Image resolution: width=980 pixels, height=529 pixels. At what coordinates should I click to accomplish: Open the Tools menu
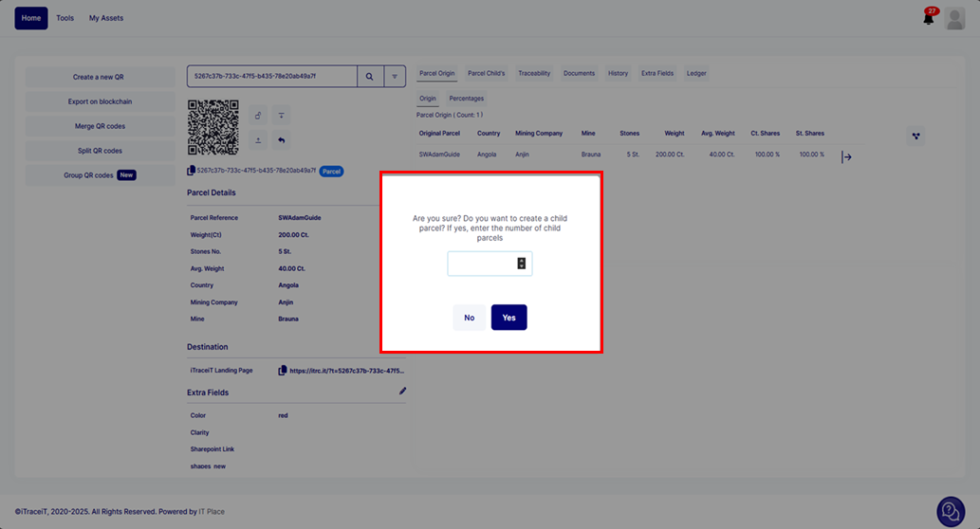pyautogui.click(x=65, y=18)
